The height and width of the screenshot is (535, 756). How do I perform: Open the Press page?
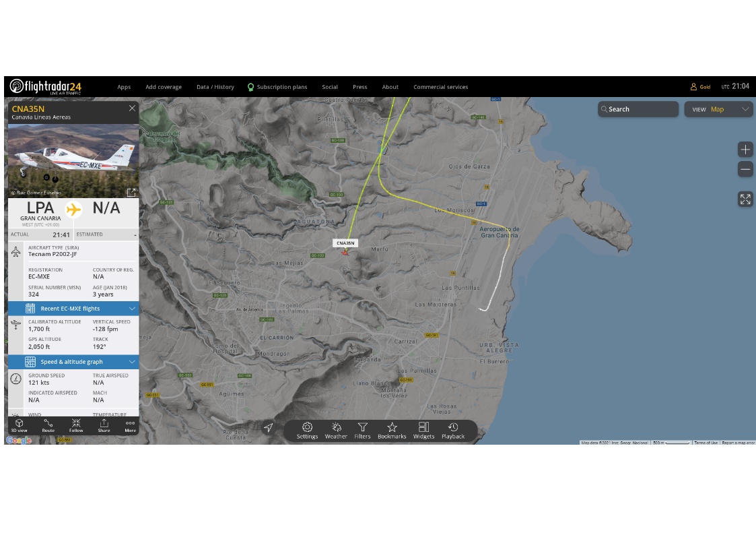(x=359, y=87)
